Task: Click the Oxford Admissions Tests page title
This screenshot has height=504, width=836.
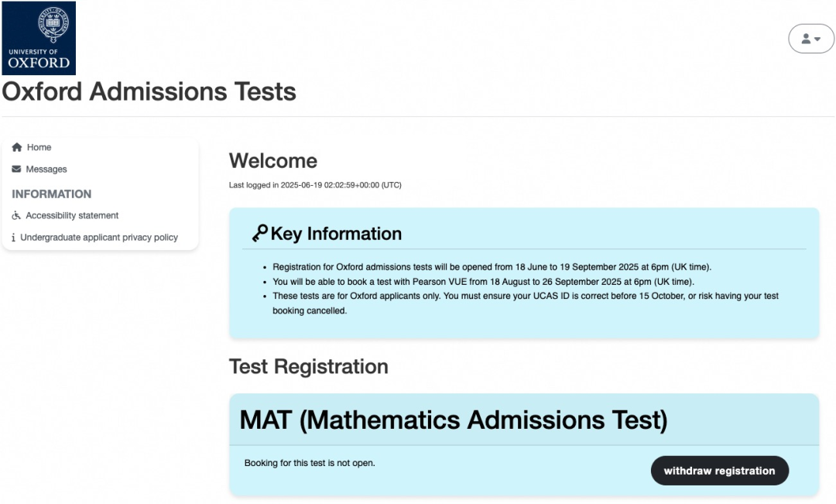Action: (149, 91)
